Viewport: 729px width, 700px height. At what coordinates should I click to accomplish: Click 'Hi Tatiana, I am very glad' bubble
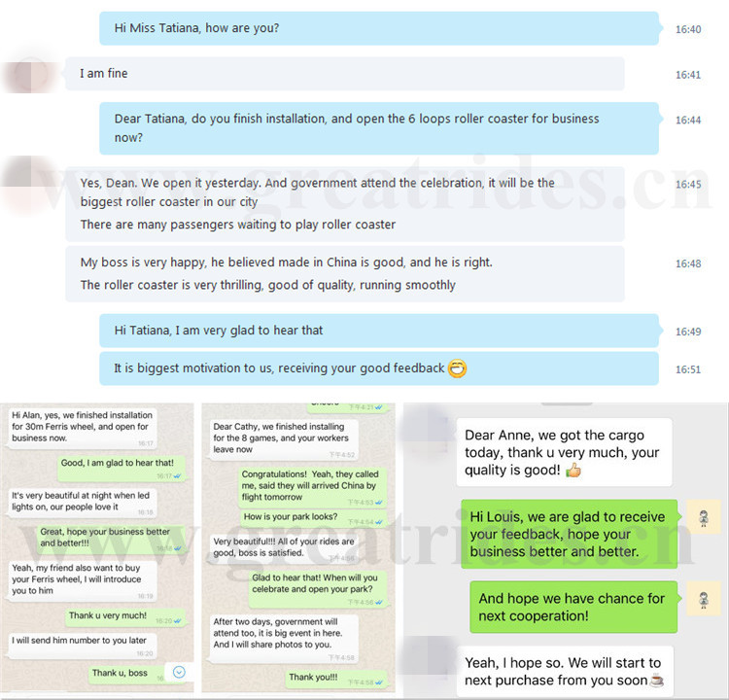(x=379, y=331)
